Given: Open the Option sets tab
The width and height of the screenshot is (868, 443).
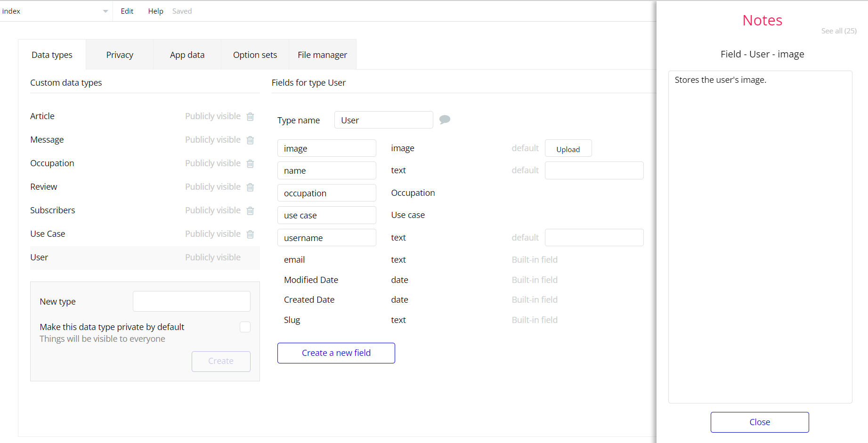Looking at the screenshot, I should [x=255, y=55].
